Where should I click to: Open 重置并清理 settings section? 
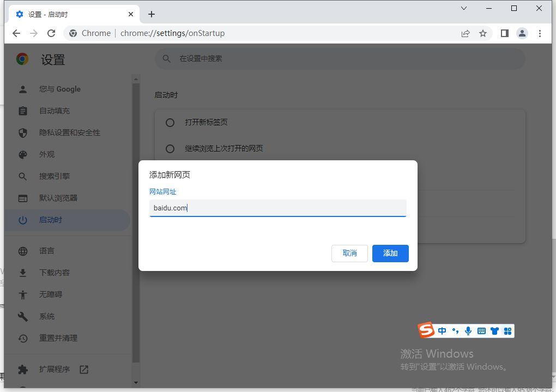pos(68,339)
